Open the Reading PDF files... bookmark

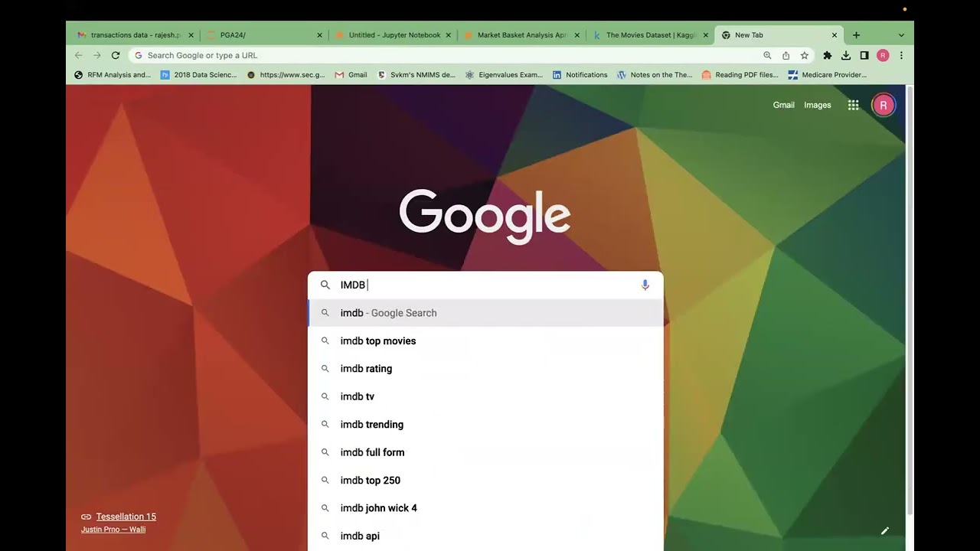740,75
